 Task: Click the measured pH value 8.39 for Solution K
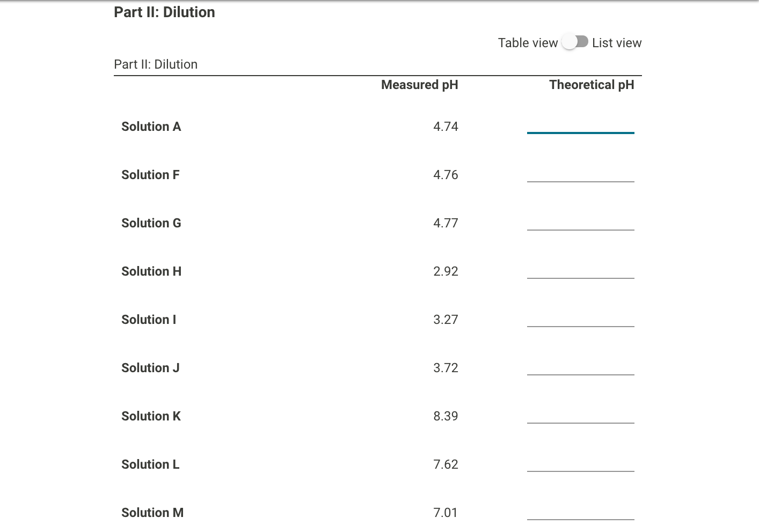click(446, 416)
